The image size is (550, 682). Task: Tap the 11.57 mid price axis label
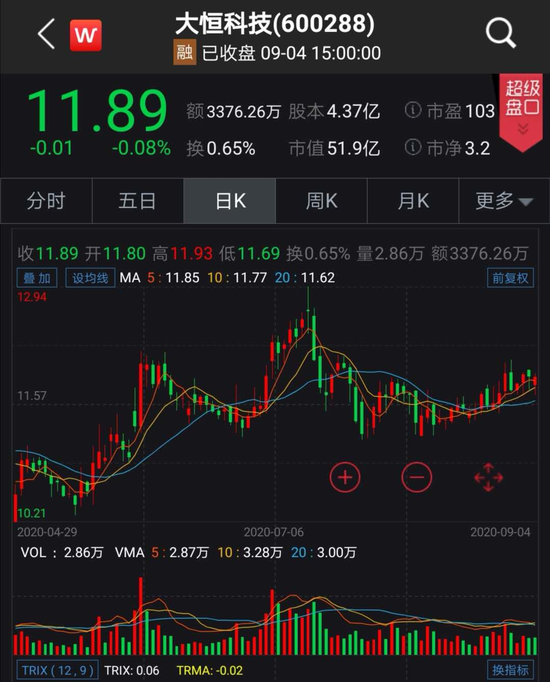[x=32, y=395]
